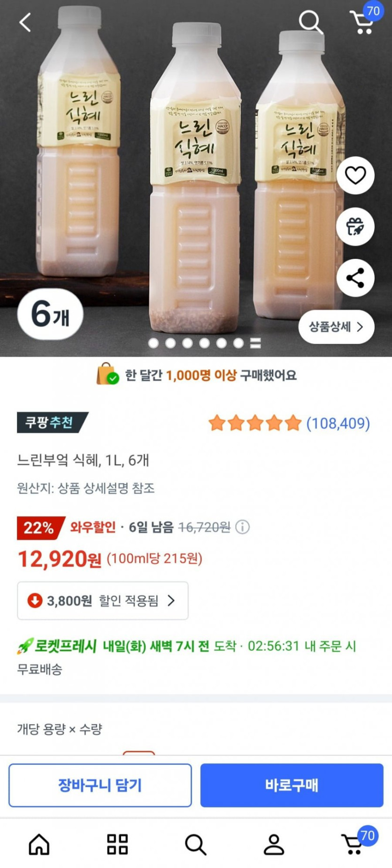Expand the 3,800원 할인 적용됨 details
This screenshot has width=392, height=868.
coord(103,601)
